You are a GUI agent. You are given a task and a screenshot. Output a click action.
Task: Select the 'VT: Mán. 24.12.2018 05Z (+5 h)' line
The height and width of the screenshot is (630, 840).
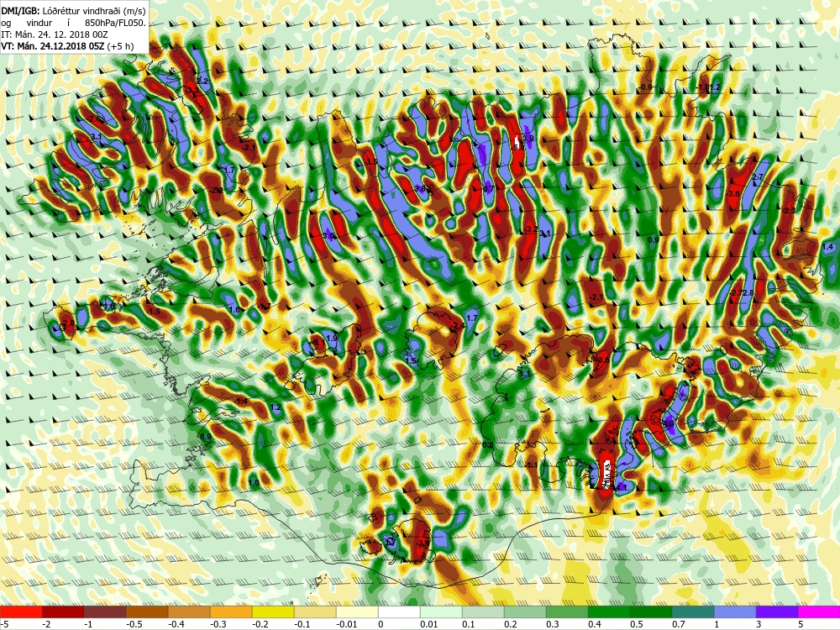tap(67, 46)
